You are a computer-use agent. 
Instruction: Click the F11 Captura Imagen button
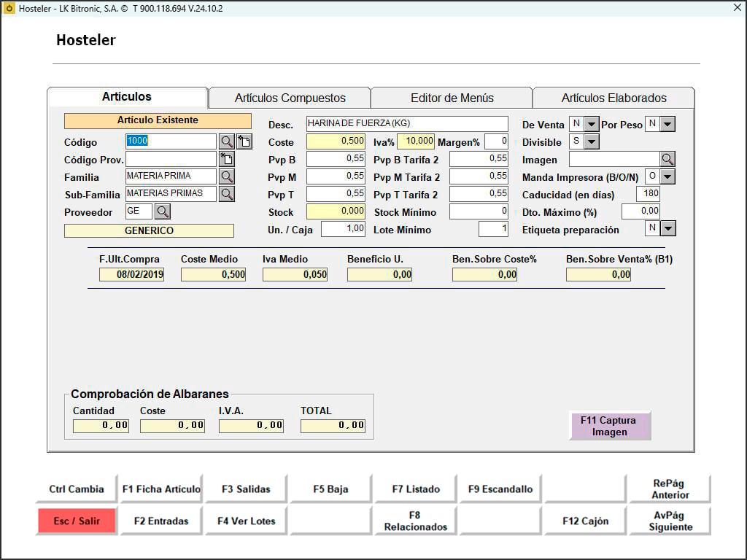coord(609,426)
